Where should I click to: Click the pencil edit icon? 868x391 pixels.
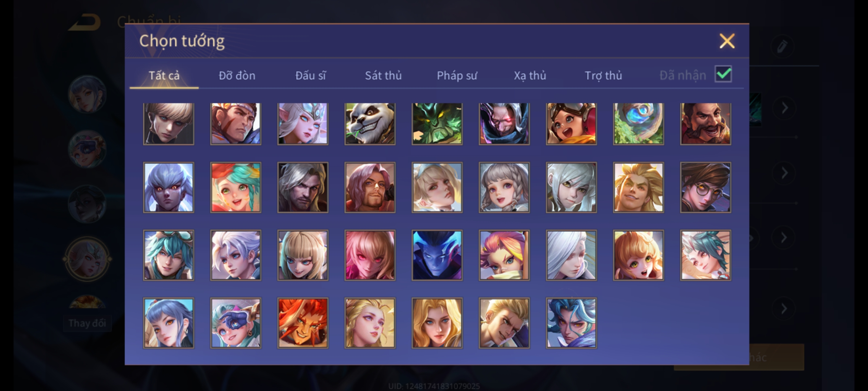(x=782, y=46)
